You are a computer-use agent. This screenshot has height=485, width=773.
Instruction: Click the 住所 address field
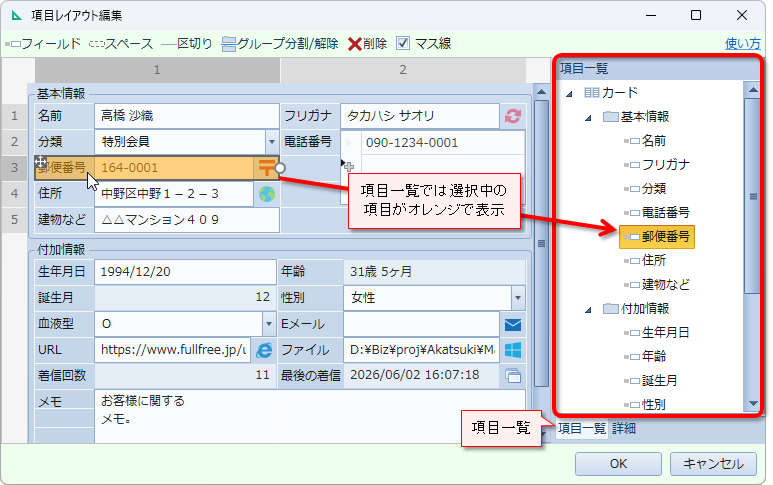point(175,194)
